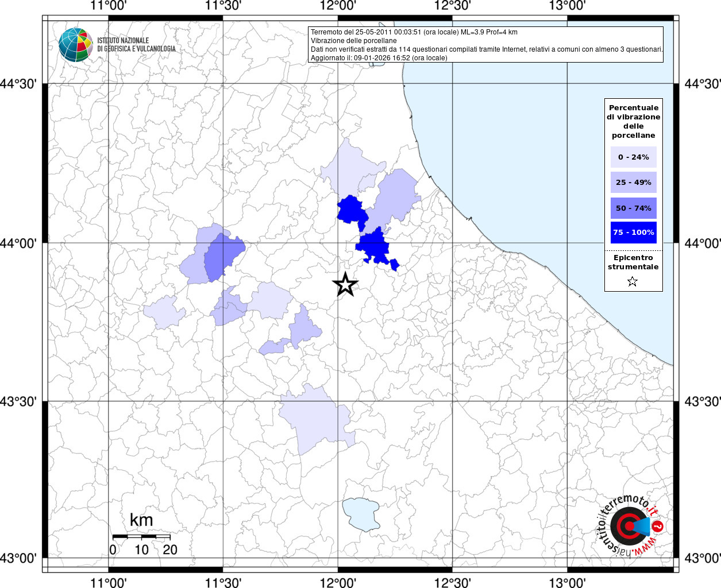Select the 75 - 100% legend swatch
721x588 pixels.
tap(633, 233)
